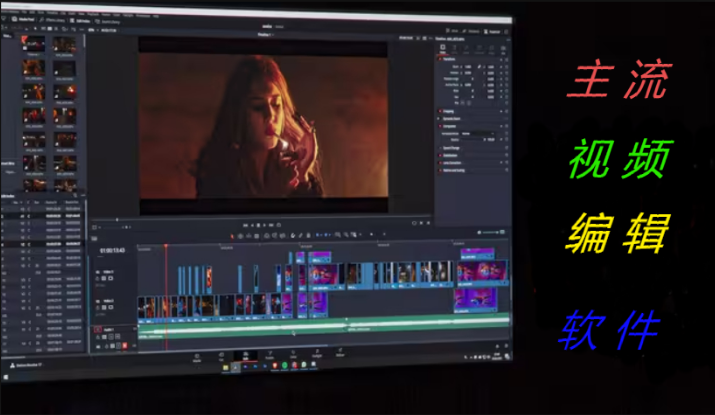This screenshot has width=715, height=415.
Task: Click Full Extent Zoom in timeline toolbar
Action: click(x=338, y=235)
